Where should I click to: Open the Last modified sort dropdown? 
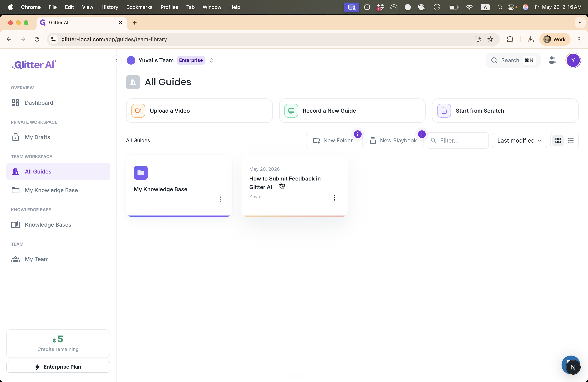point(519,141)
